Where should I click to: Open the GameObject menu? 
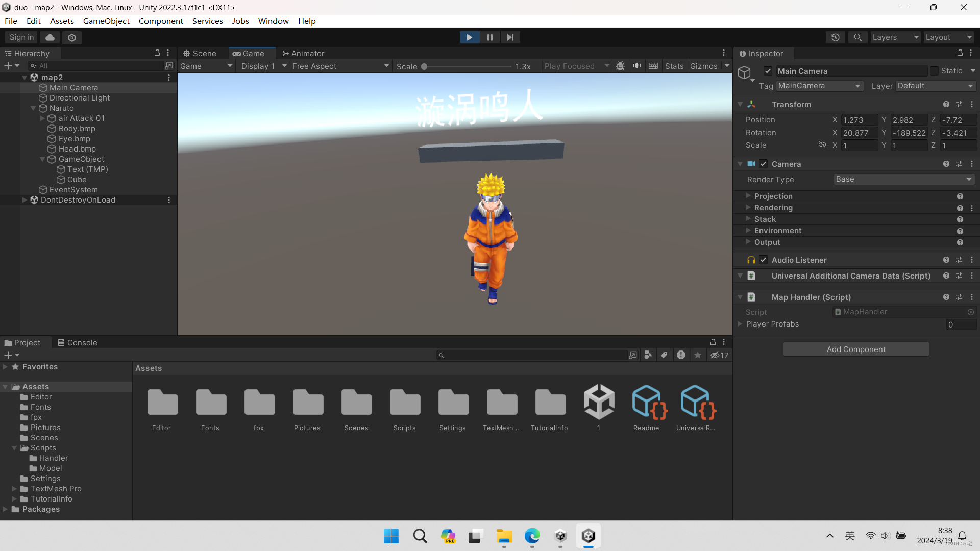106,21
